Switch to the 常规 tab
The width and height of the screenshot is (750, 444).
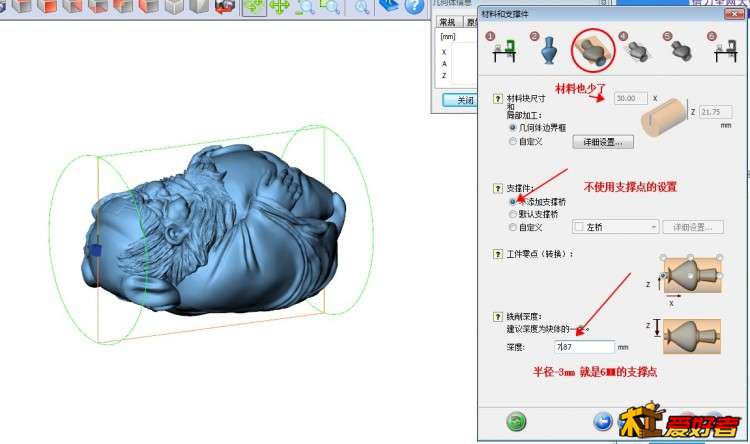[x=447, y=22]
